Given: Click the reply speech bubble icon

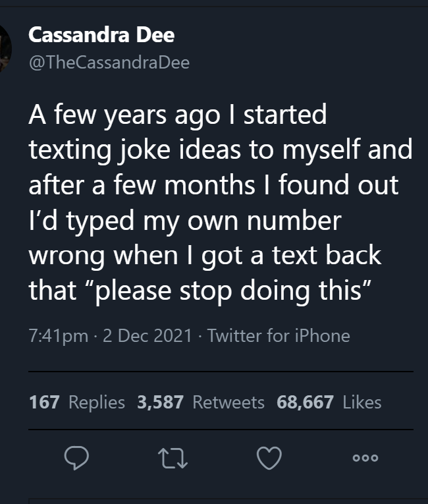Looking at the screenshot, I should click(76, 457).
